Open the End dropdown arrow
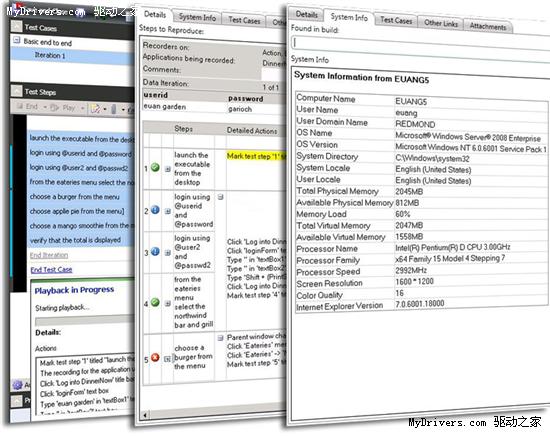The height and width of the screenshot is (436, 550). point(45,107)
